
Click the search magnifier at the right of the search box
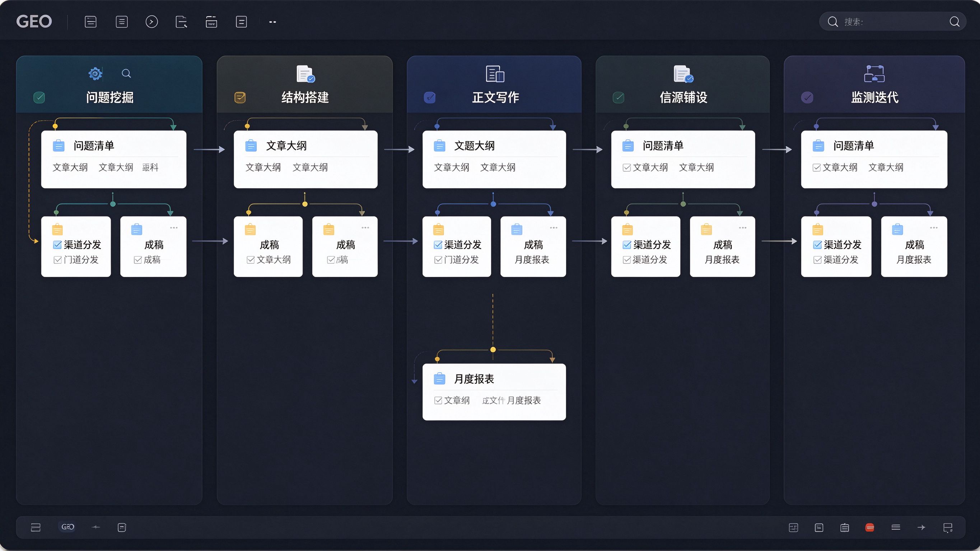point(955,22)
